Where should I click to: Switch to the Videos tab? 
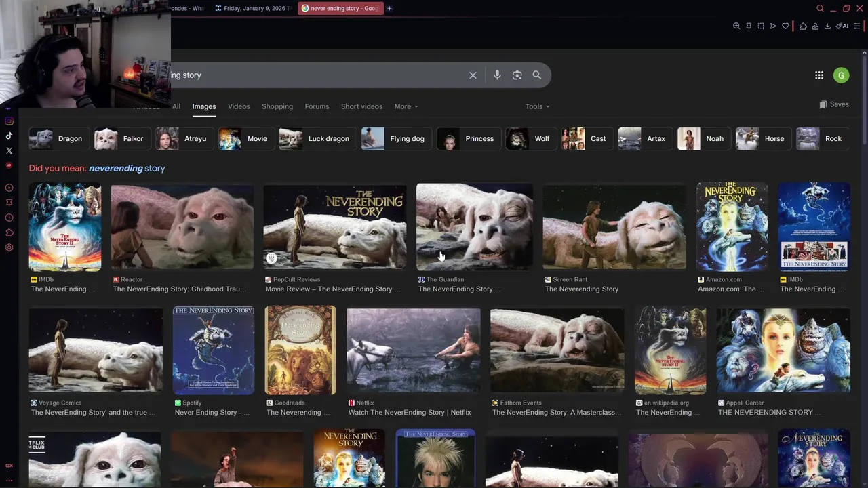click(x=239, y=106)
